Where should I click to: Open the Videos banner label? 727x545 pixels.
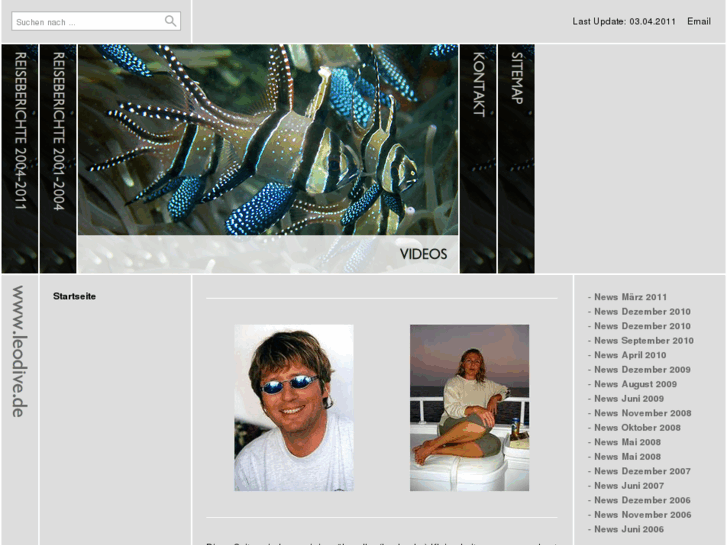coord(423,254)
